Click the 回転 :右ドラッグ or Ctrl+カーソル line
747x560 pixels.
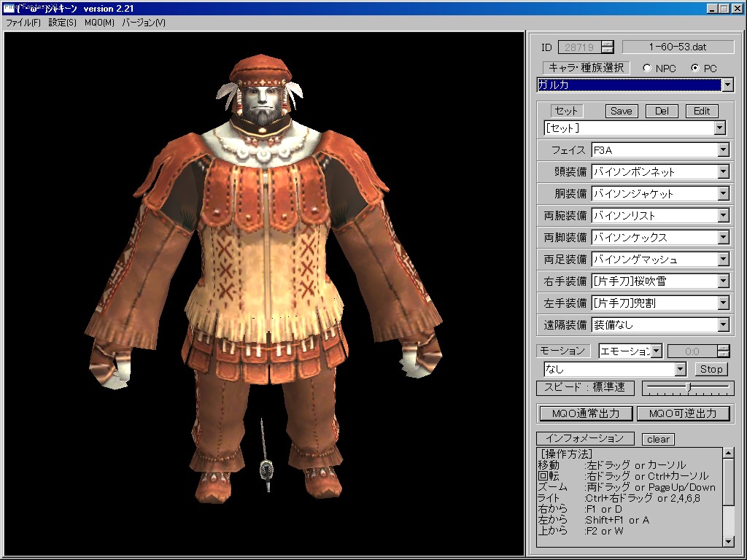[x=623, y=475]
